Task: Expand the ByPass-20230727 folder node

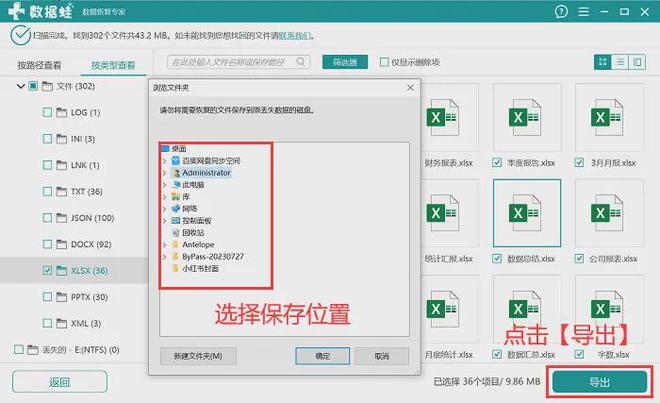Action: [x=165, y=256]
